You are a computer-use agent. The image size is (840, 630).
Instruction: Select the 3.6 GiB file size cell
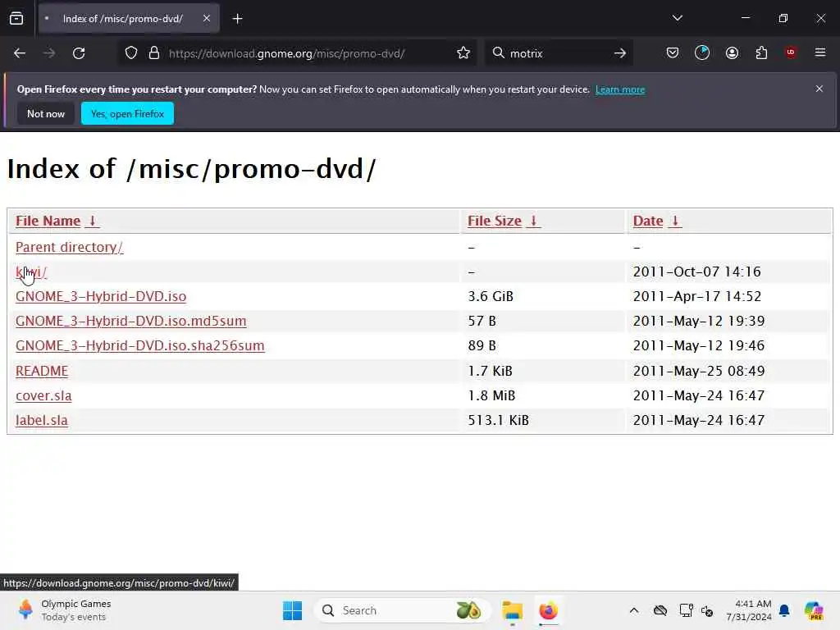coord(491,296)
